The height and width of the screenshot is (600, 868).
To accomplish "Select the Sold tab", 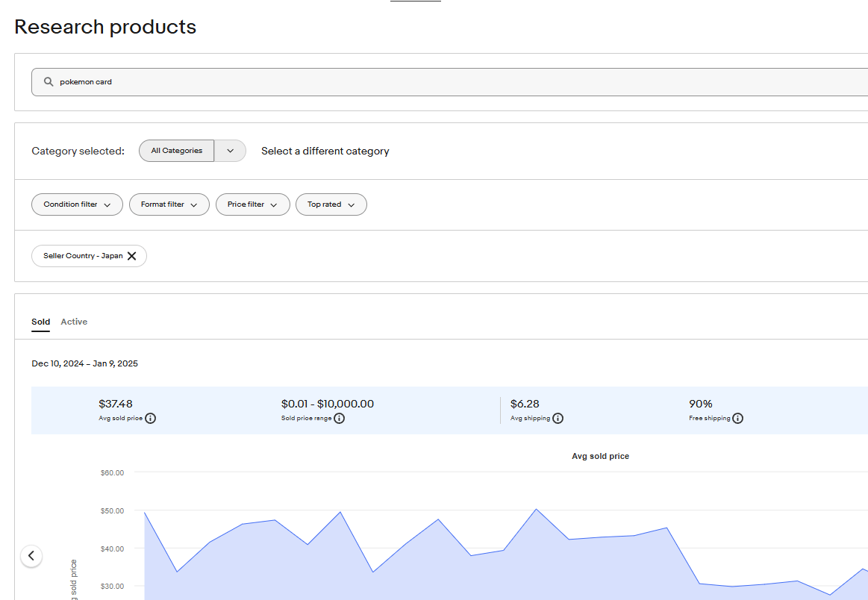I will click(41, 322).
